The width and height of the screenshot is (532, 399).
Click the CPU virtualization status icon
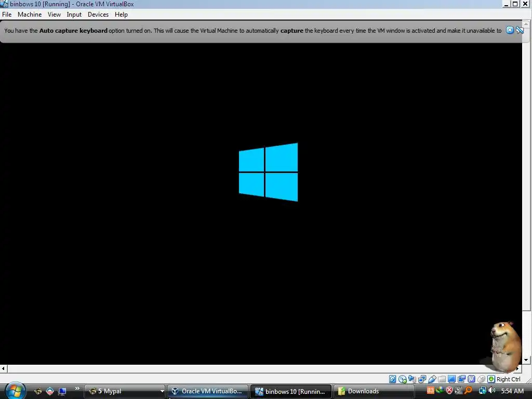(x=471, y=379)
